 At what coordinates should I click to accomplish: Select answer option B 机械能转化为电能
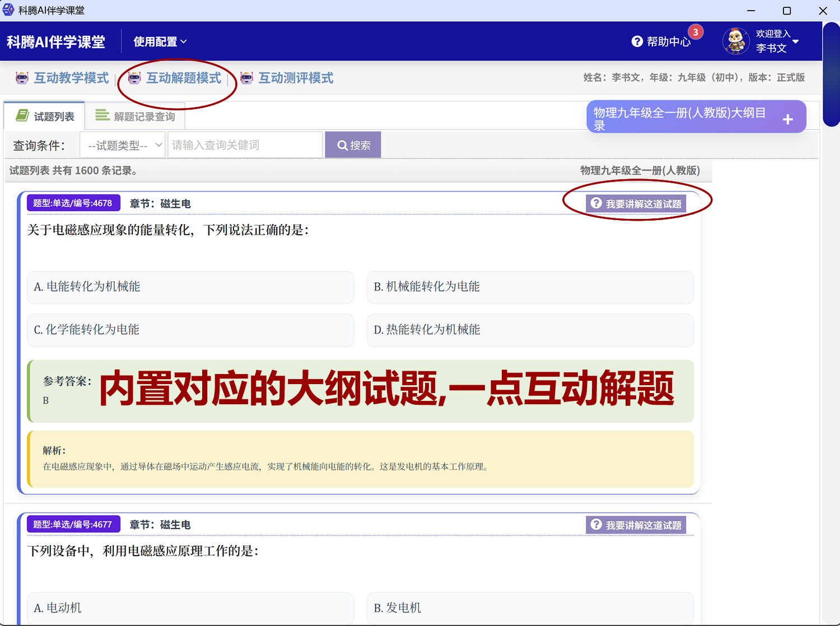(530, 287)
